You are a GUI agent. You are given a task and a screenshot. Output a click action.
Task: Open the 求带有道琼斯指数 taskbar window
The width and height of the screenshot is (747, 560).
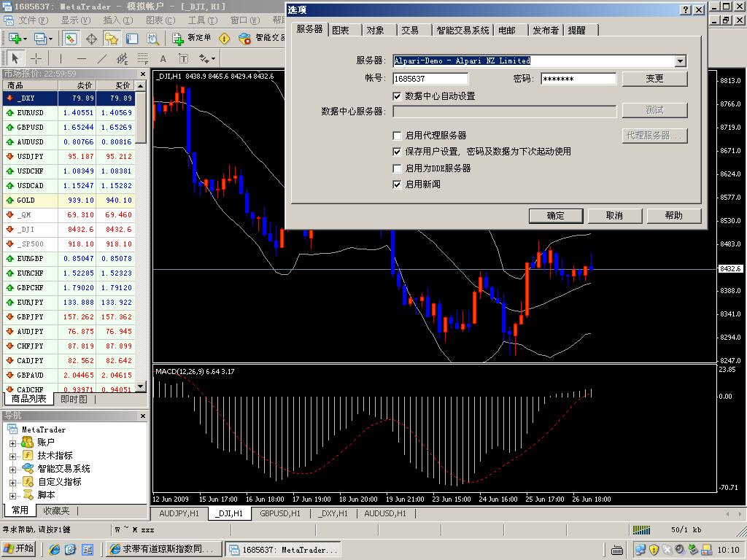[x=164, y=549]
